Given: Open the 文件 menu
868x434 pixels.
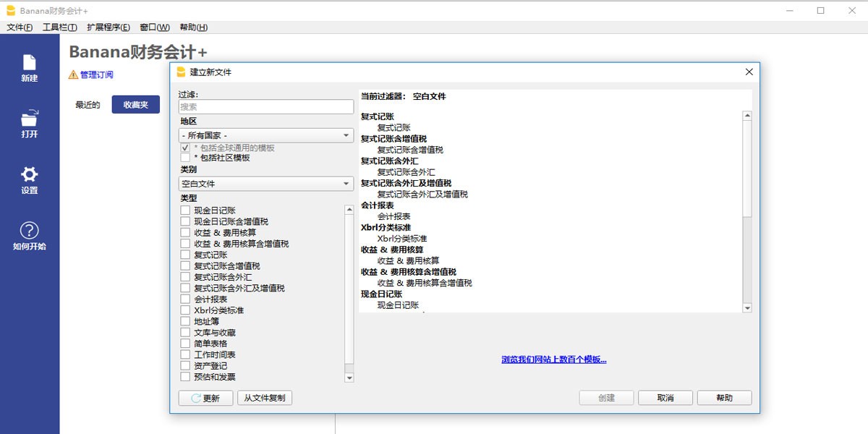Looking at the screenshot, I should click(x=20, y=27).
